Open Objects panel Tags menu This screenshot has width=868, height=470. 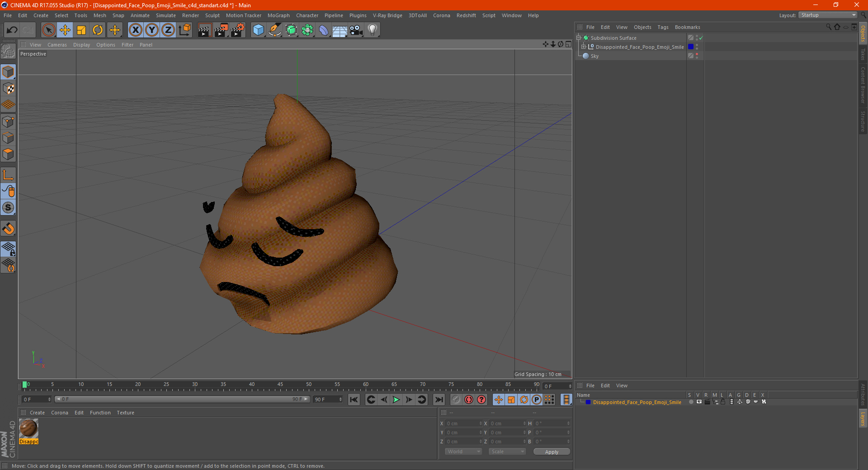tap(663, 27)
